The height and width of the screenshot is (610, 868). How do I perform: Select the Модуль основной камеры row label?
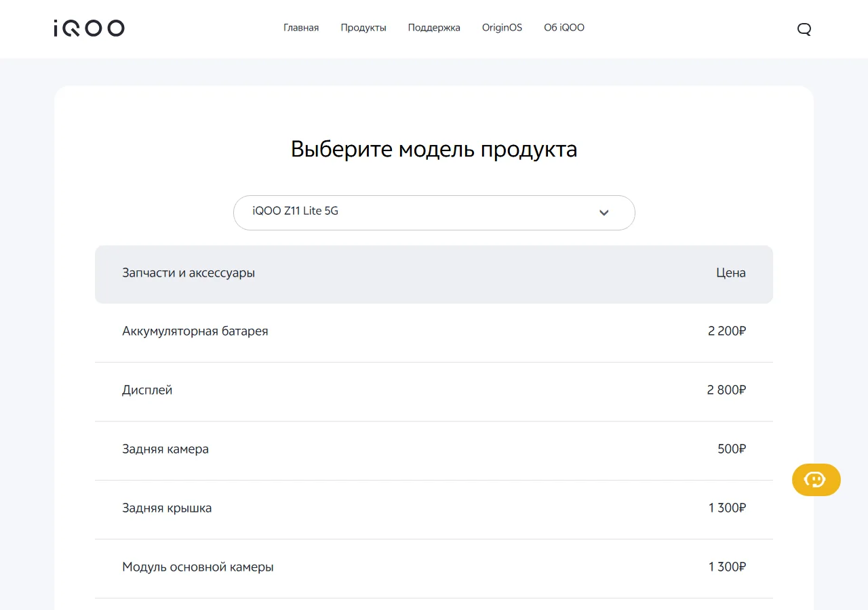click(198, 567)
